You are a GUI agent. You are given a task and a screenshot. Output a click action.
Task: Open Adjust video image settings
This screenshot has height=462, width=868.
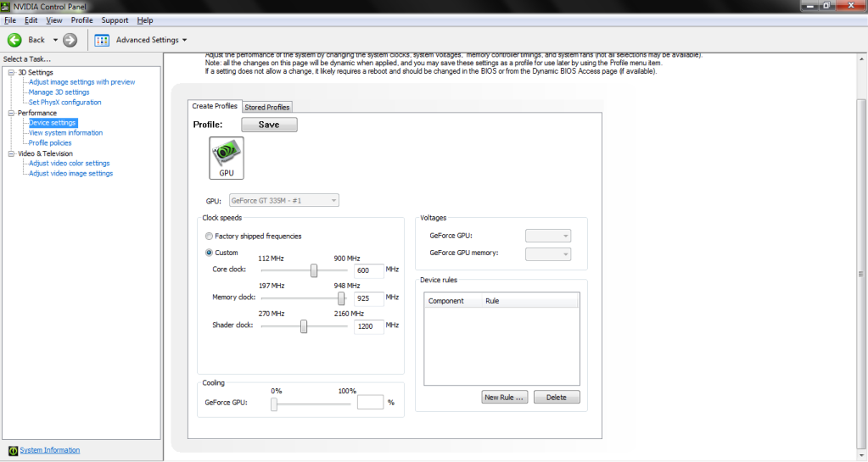point(71,173)
